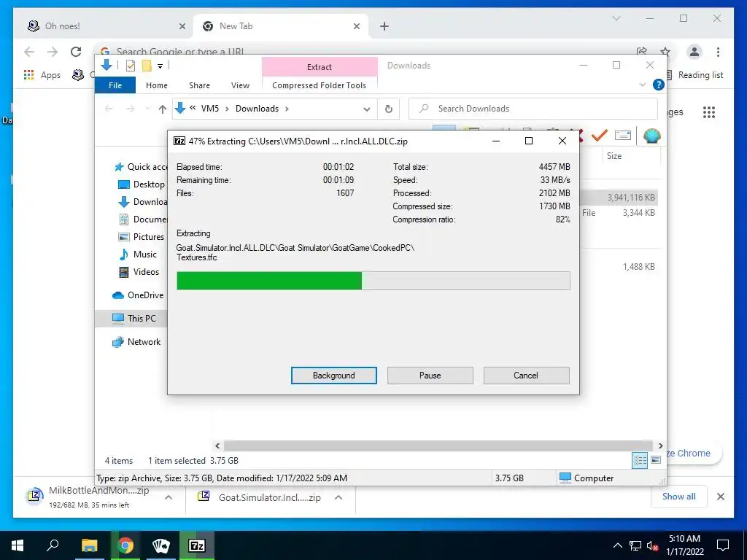The width and height of the screenshot is (747, 560).
Task: Cancel the extraction in progress
Action: coord(526,376)
